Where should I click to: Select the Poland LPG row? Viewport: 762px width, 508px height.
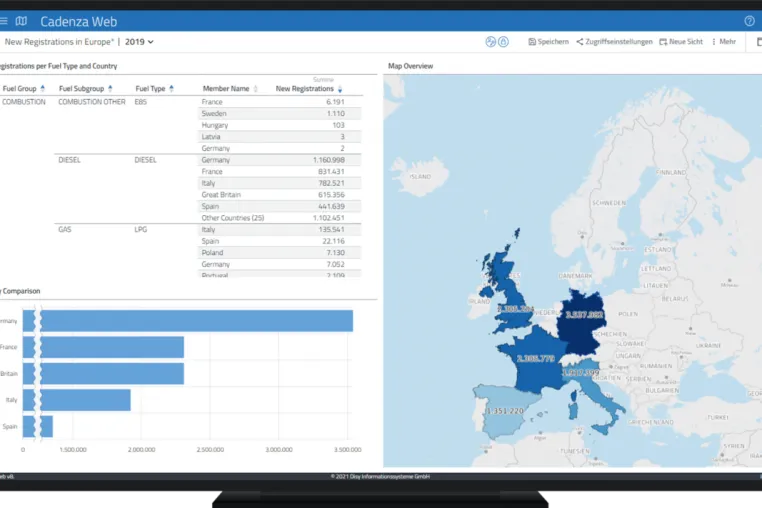click(280, 253)
